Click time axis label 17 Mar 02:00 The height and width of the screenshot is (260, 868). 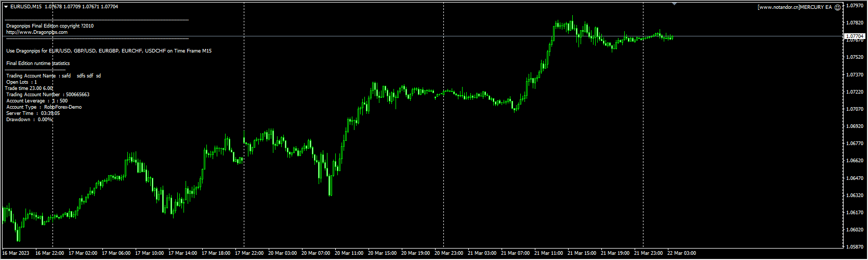[x=83, y=253]
